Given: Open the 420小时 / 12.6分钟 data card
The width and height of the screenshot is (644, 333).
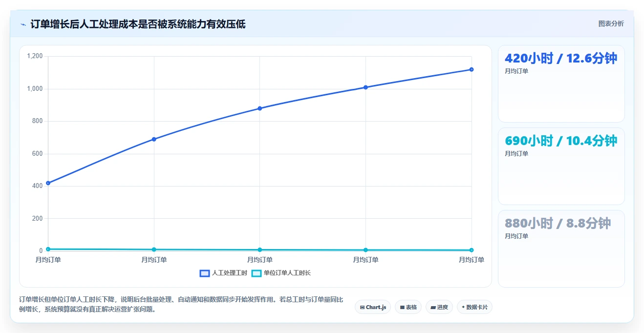Looking at the screenshot, I should pyautogui.click(x=561, y=83).
